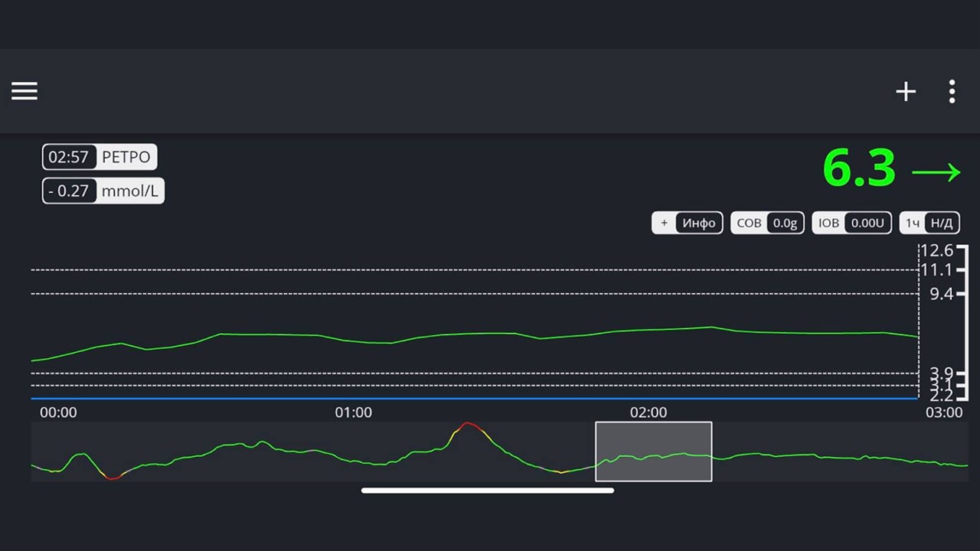Click the -0.27 mmol/L delta pill
980x551 pixels.
[x=103, y=191]
